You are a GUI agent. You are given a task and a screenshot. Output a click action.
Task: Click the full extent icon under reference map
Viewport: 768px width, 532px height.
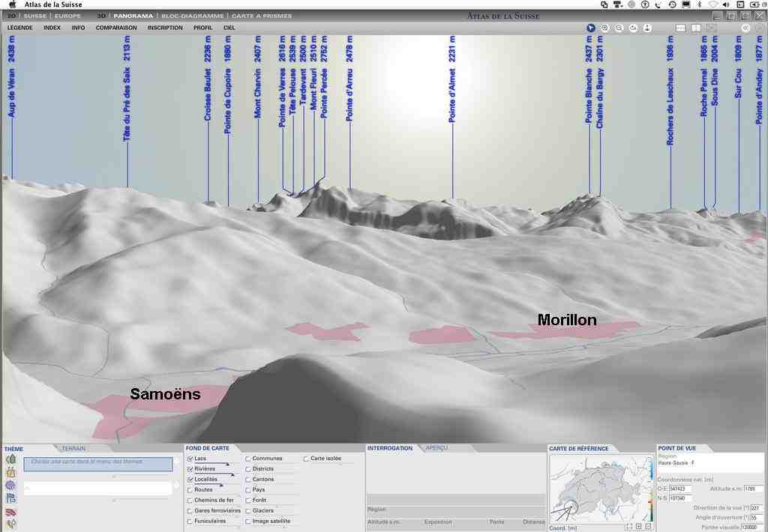(627, 527)
